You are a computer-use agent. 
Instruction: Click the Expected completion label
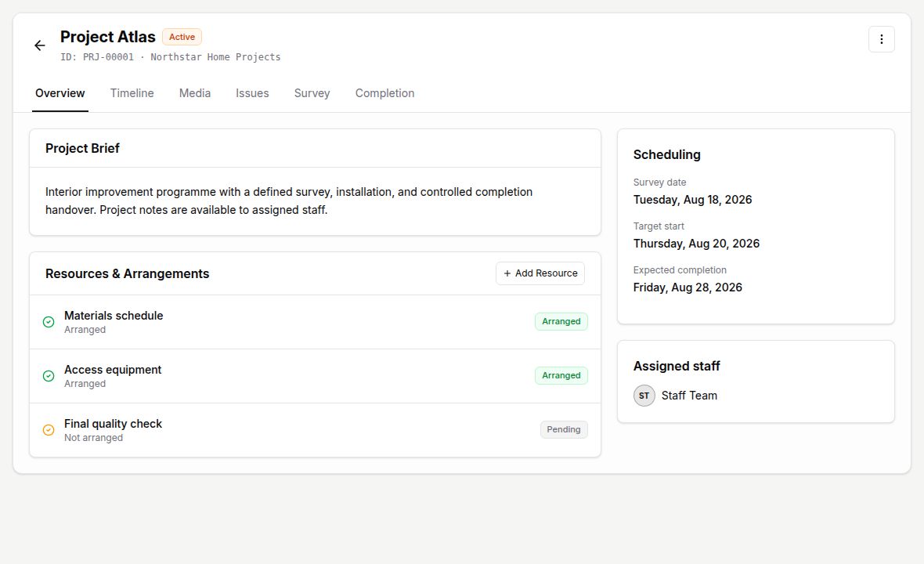point(680,270)
